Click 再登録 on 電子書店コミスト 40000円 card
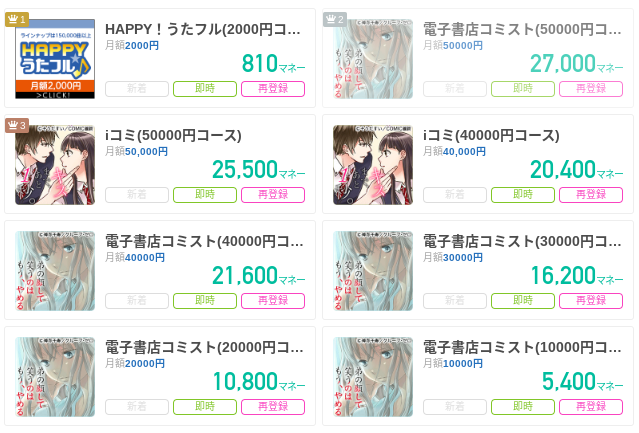This screenshot has width=639, height=433. tap(273, 301)
